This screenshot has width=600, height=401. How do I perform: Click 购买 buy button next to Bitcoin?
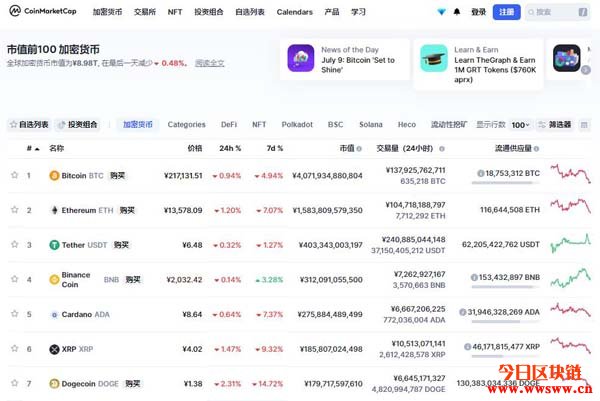coord(117,176)
